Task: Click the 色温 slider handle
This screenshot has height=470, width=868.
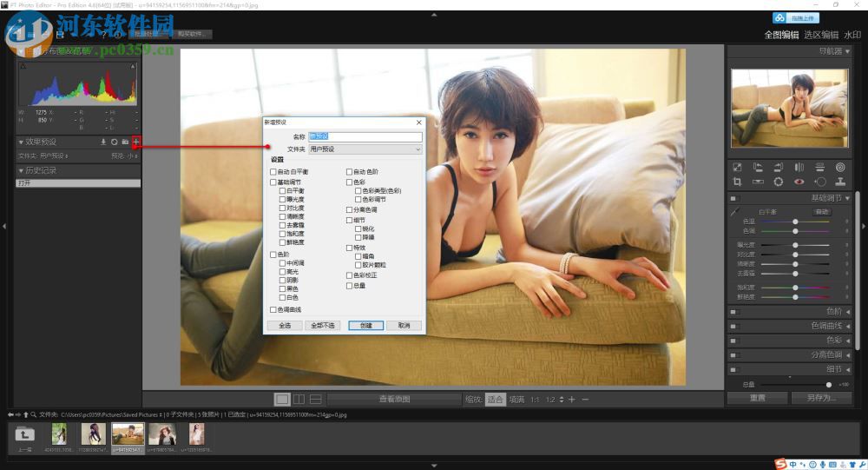Action: point(795,222)
